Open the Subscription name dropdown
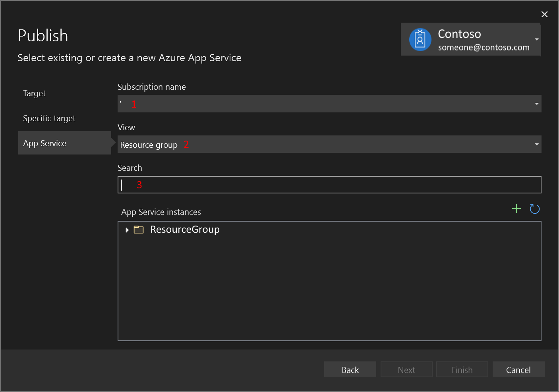559x392 pixels. [536, 104]
